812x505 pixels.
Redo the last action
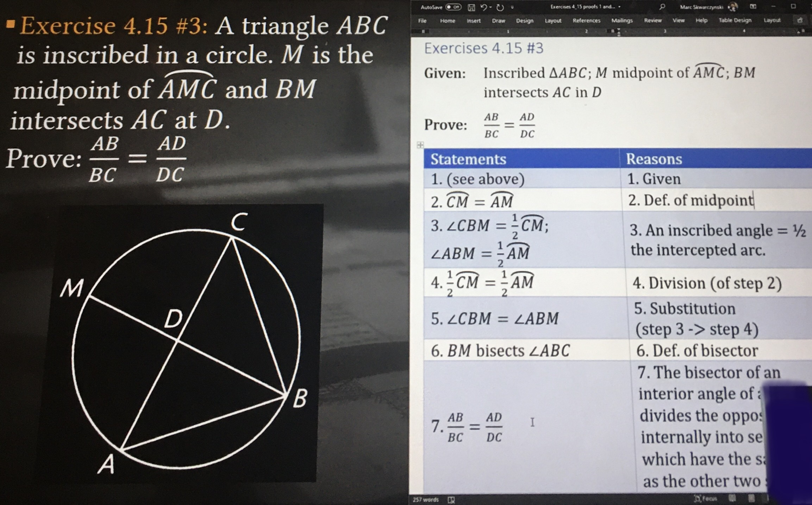(501, 7)
